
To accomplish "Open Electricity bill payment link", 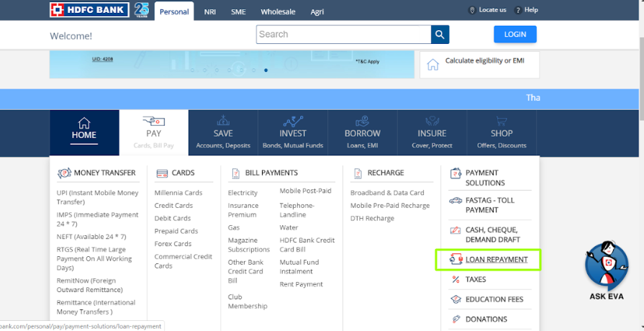I will [x=242, y=193].
